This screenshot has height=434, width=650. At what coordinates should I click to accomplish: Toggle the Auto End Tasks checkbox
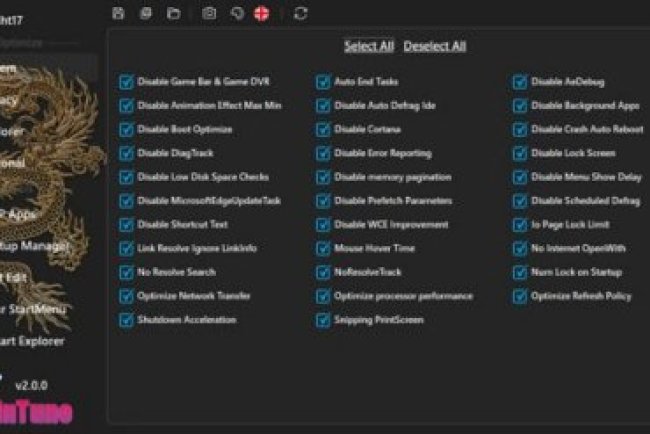point(323,82)
